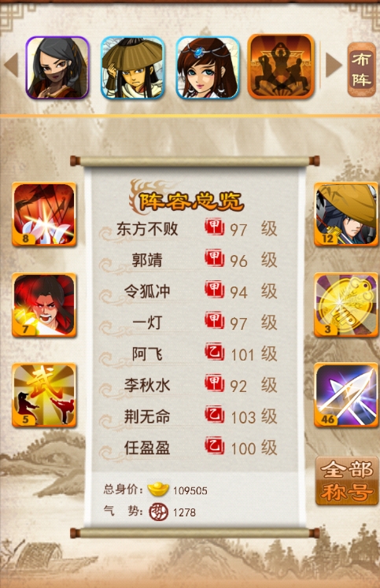Click the gold ingot total value icon

pos(158,489)
